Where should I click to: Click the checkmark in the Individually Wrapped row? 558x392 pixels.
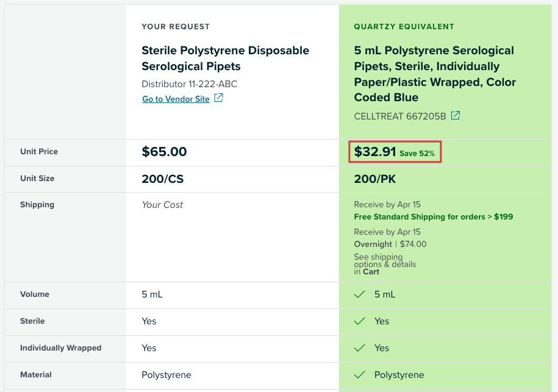pos(360,348)
